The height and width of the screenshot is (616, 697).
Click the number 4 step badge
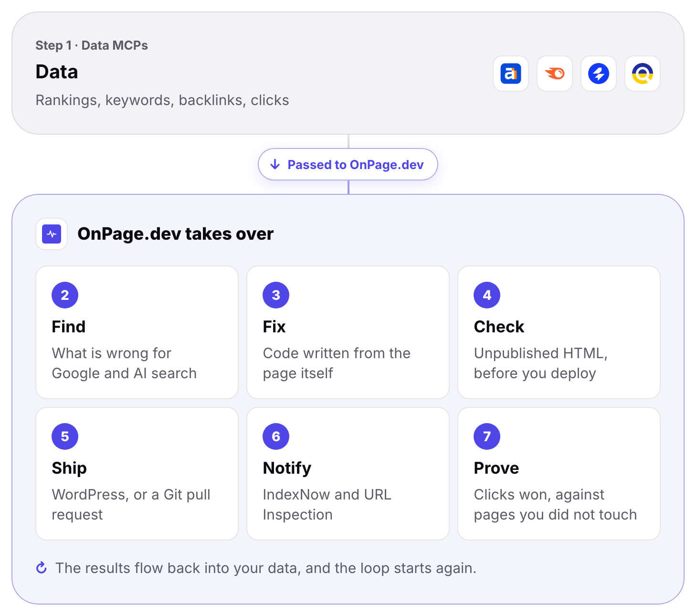487,295
